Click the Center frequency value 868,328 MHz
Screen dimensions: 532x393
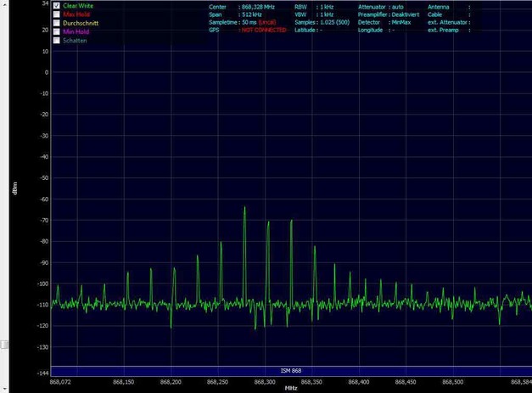(x=258, y=7)
